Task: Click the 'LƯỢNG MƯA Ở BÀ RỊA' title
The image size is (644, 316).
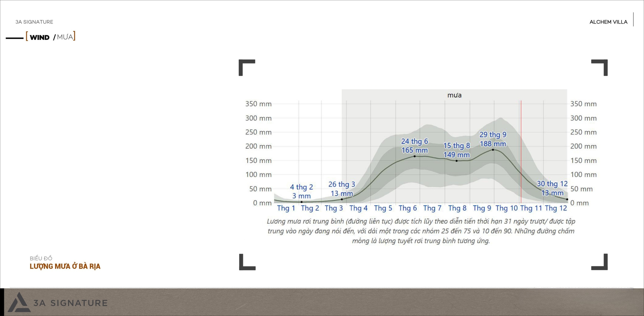Action: 65,266
